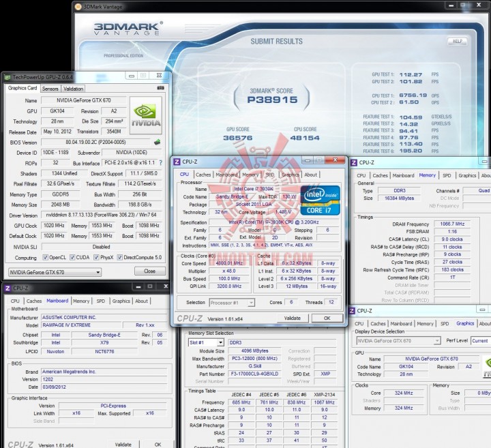Click OK in the center CPU-Z window

coord(327,318)
